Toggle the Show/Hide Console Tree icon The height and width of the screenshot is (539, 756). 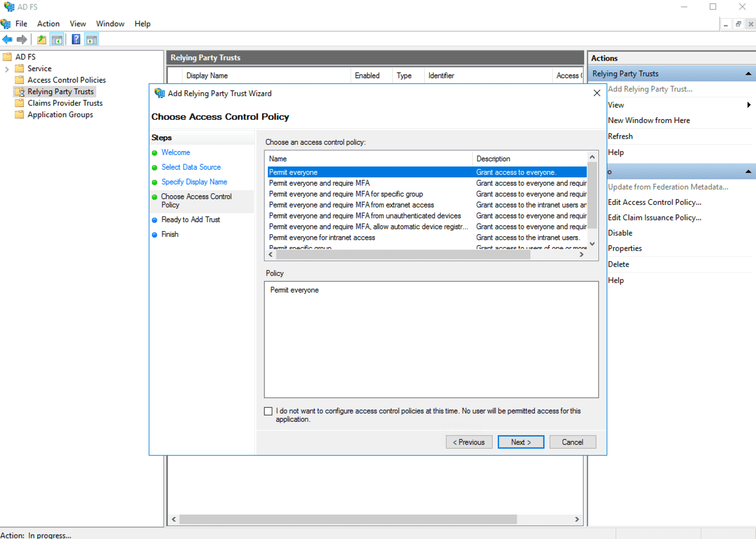pos(57,39)
